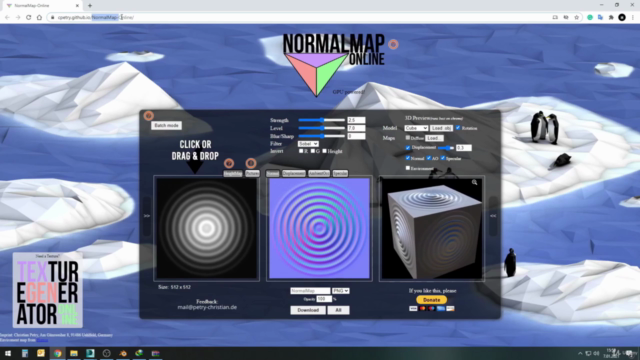Toggle the Invert G checkbox
This screenshot has width=640, height=360.
pos(313,151)
